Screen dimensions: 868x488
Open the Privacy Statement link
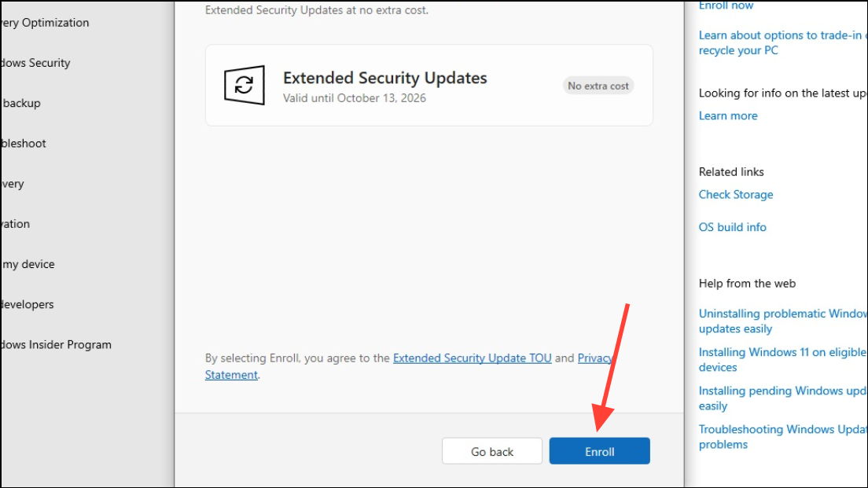pyautogui.click(x=594, y=358)
